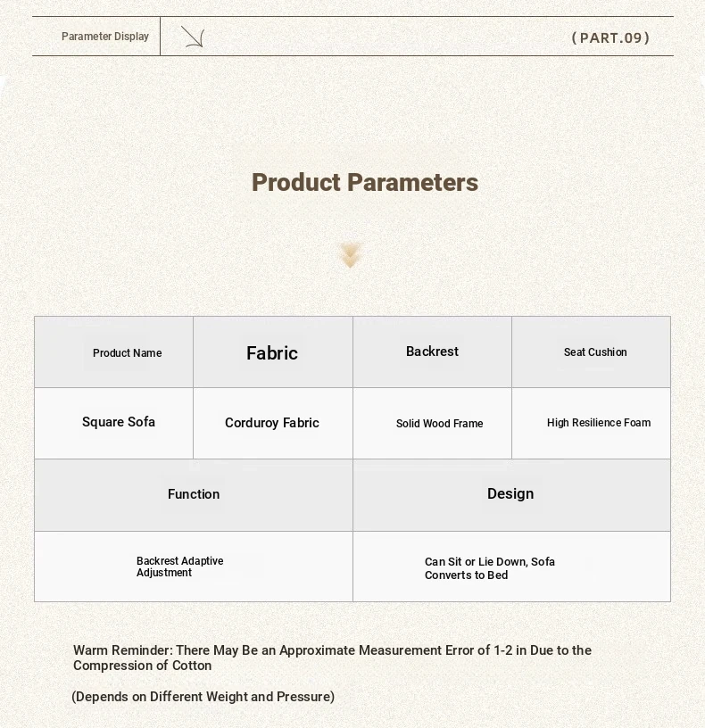
Task: Select the Function header cell
Action: tap(194, 495)
